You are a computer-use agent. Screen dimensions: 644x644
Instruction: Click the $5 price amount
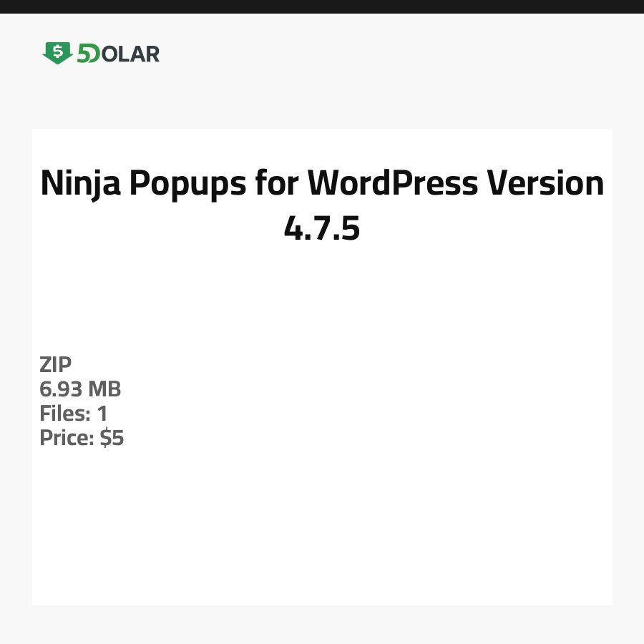112,438
